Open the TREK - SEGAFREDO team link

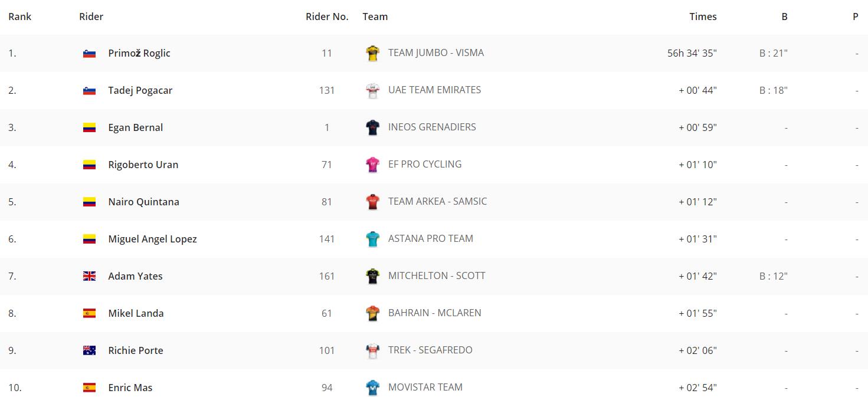coord(430,350)
